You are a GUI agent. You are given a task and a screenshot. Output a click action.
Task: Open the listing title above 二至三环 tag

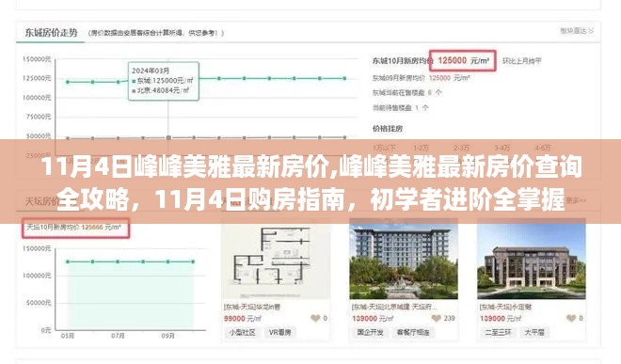point(505,307)
